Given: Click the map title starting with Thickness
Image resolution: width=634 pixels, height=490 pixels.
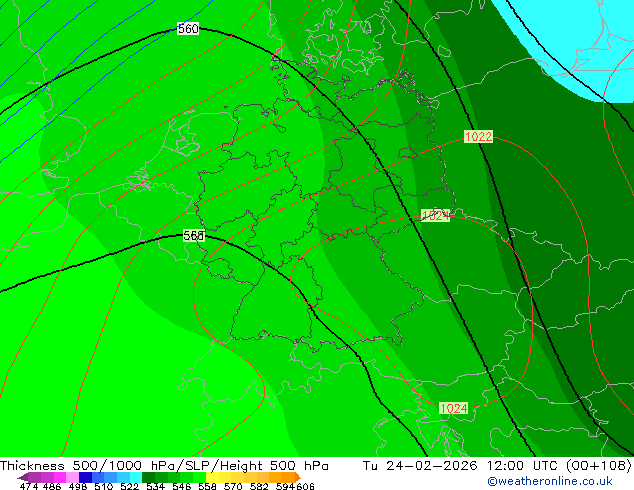Looking at the screenshot, I should tap(164, 466).
